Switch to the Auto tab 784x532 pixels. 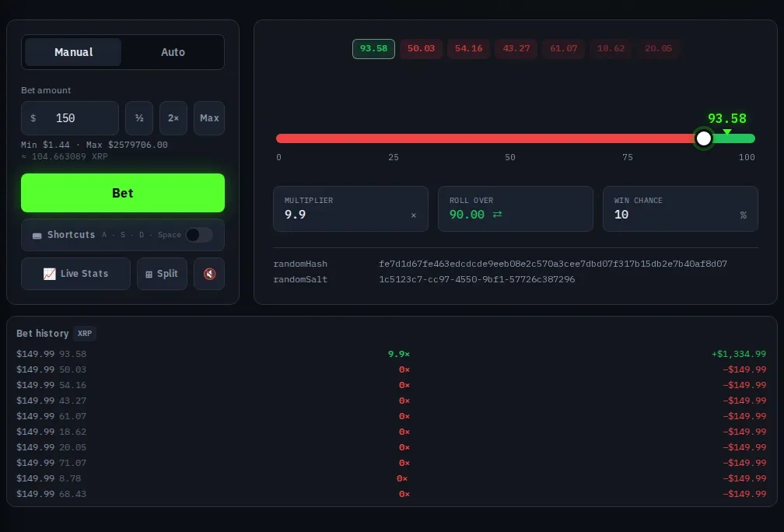click(x=173, y=52)
